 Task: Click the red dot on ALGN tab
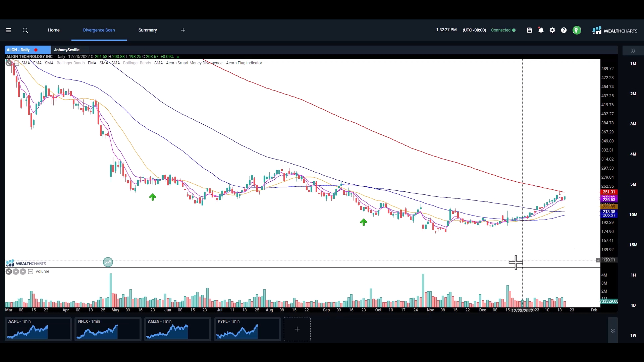(x=36, y=50)
